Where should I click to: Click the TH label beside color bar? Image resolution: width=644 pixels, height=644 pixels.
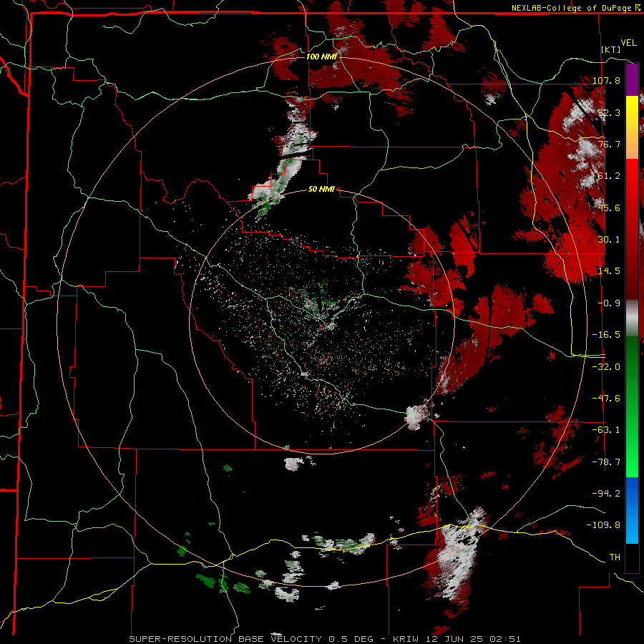click(615, 557)
